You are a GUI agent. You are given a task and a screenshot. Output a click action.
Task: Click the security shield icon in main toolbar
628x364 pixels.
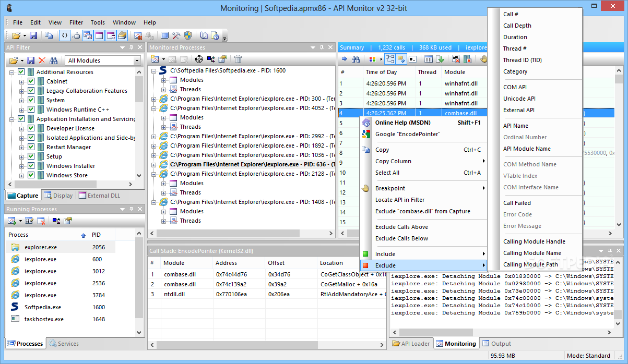188,35
